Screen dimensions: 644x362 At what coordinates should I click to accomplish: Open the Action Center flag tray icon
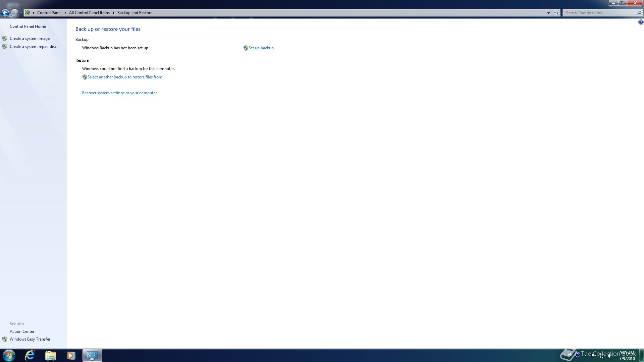(x=594, y=355)
